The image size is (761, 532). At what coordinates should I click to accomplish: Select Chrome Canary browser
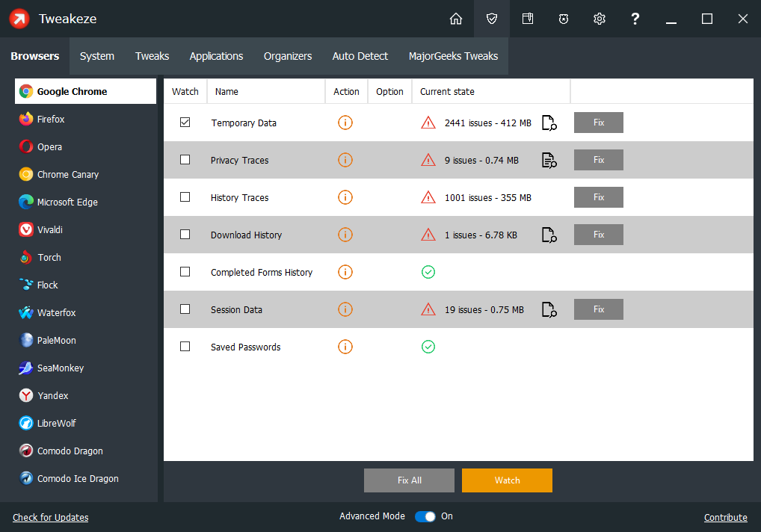coord(85,175)
